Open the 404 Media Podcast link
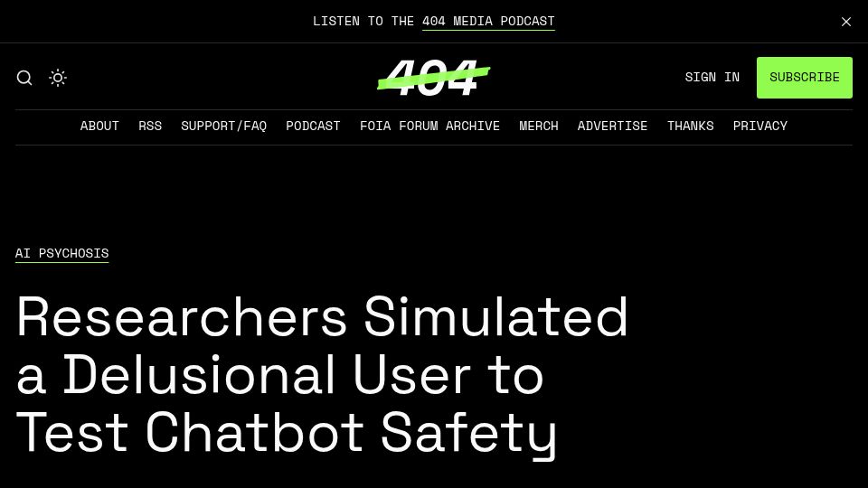 488,22
